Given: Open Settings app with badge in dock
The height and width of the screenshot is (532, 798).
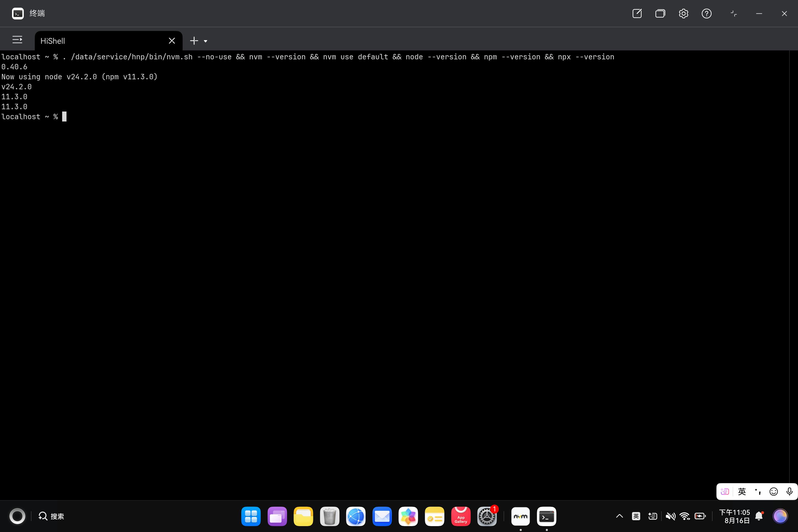Looking at the screenshot, I should [487, 516].
